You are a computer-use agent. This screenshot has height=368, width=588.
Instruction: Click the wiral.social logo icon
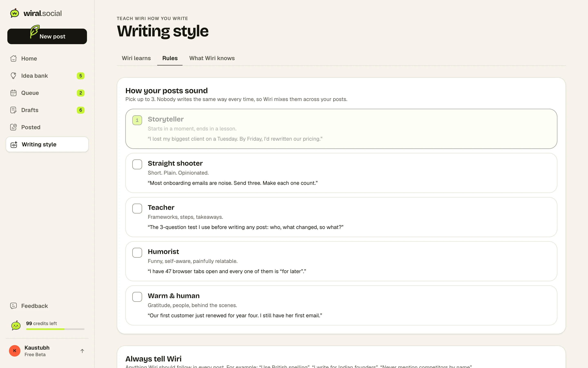coord(14,13)
